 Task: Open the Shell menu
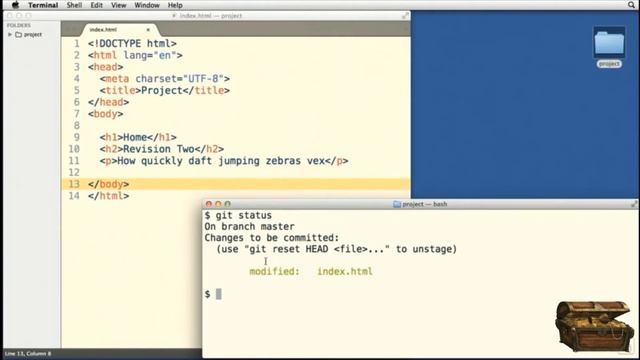tap(74, 5)
